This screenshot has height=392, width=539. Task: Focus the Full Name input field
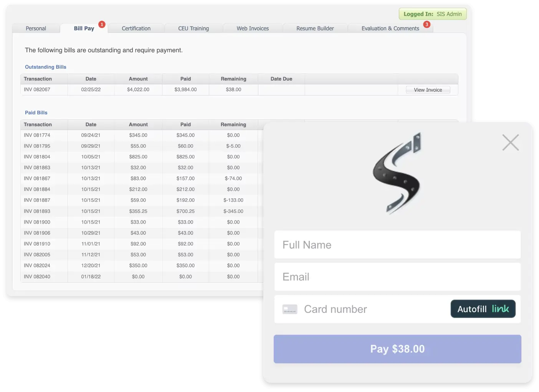[397, 245]
